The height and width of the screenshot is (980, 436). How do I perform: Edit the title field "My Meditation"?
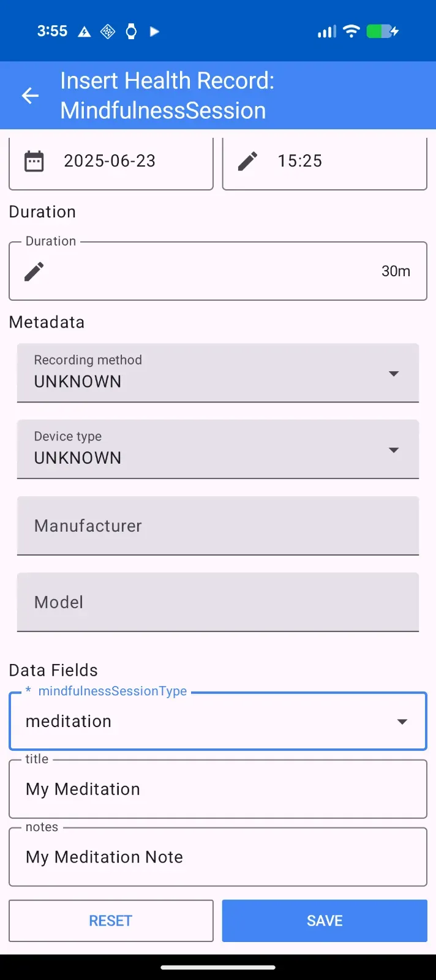click(x=218, y=789)
